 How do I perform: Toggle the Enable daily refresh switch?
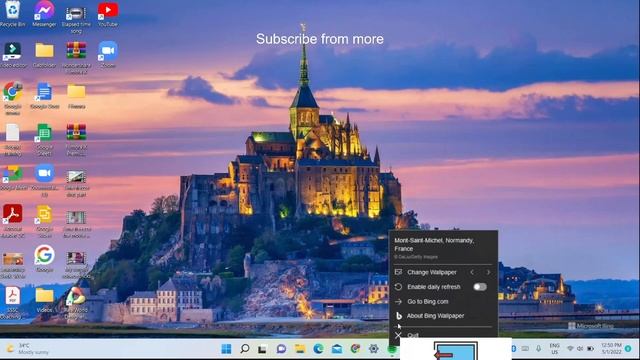pyautogui.click(x=480, y=287)
